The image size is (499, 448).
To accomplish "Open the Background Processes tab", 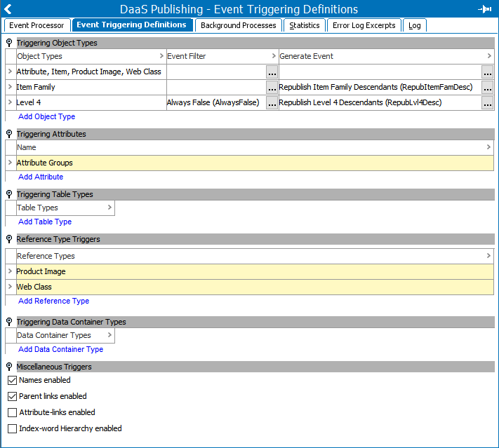I will tap(239, 25).
